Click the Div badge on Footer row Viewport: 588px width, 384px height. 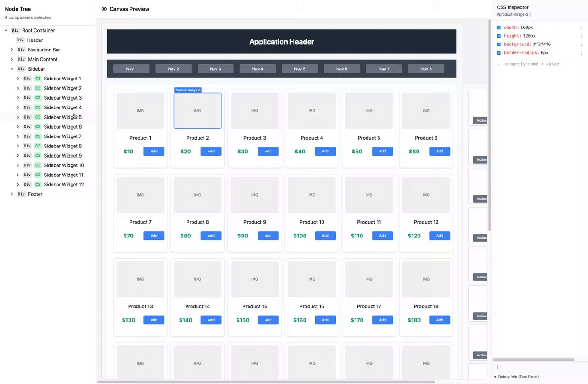21,195
